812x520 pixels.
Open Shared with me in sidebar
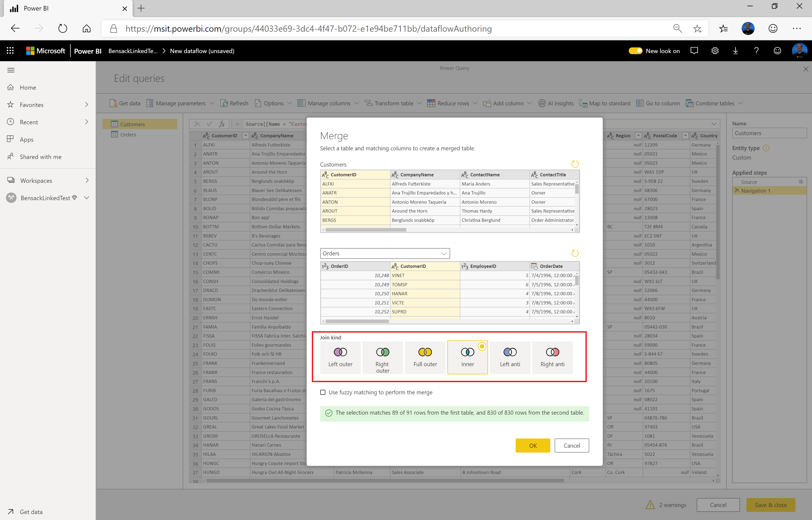click(41, 157)
